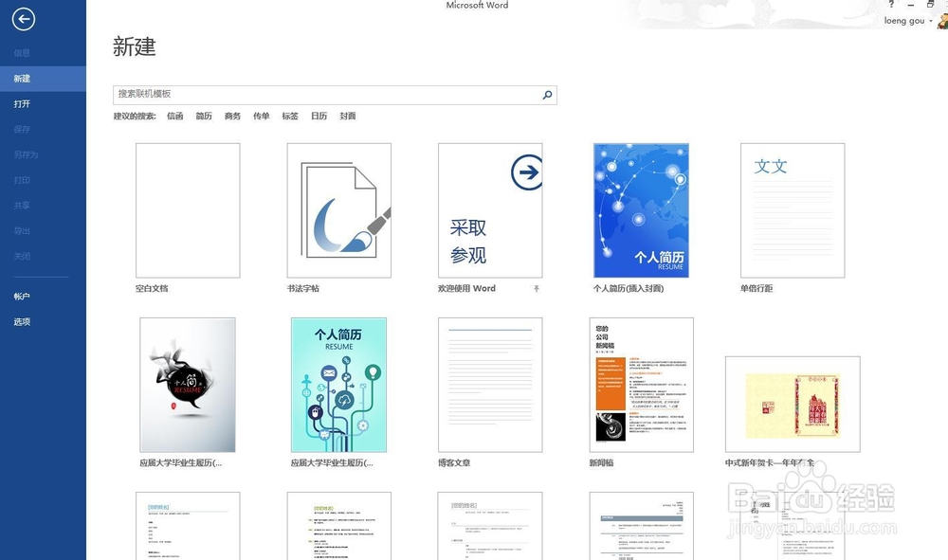Select the 书法字帖 template thumbnail
Screen dimensions: 948x560
tap(339, 210)
